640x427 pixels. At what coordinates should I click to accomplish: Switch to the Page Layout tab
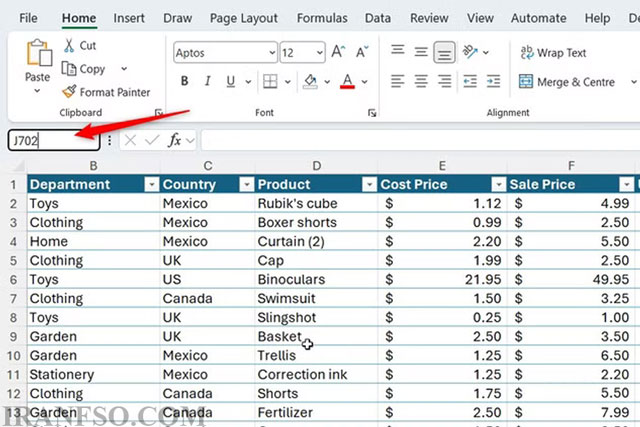tap(244, 18)
